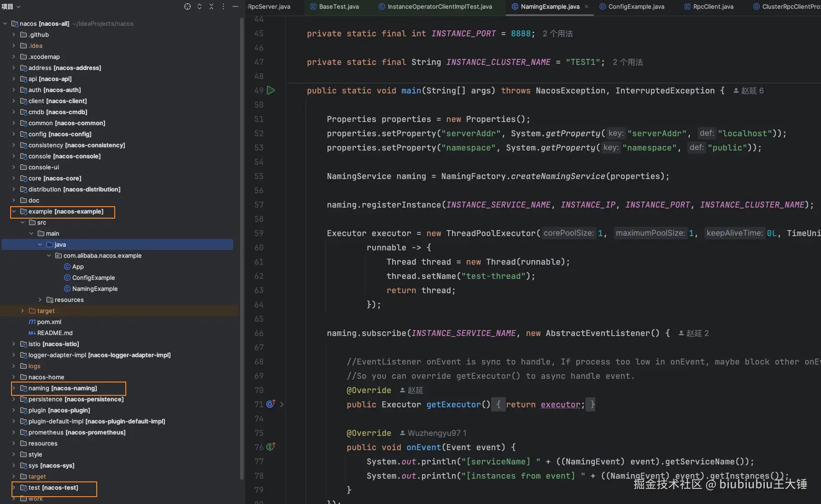Screen dimensions: 821x504
Task: Select the NamingExample.java tab
Action: [x=545, y=6]
